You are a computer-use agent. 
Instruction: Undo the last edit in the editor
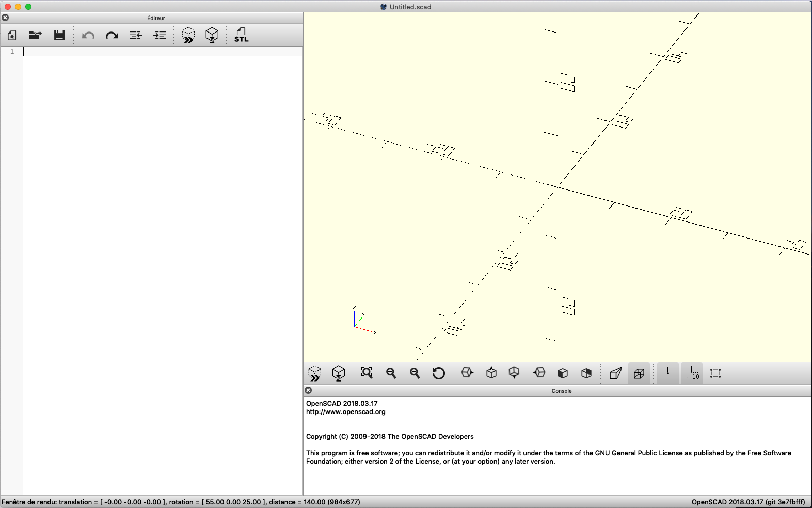pos(88,36)
